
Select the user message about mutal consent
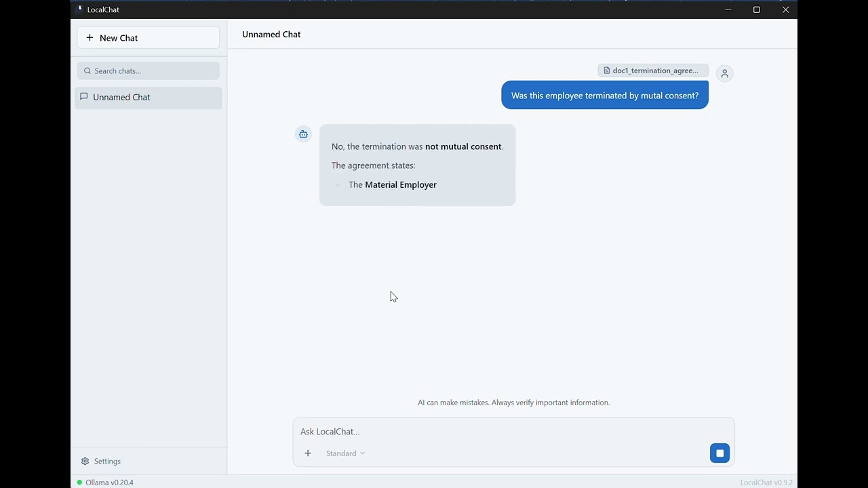click(x=605, y=96)
